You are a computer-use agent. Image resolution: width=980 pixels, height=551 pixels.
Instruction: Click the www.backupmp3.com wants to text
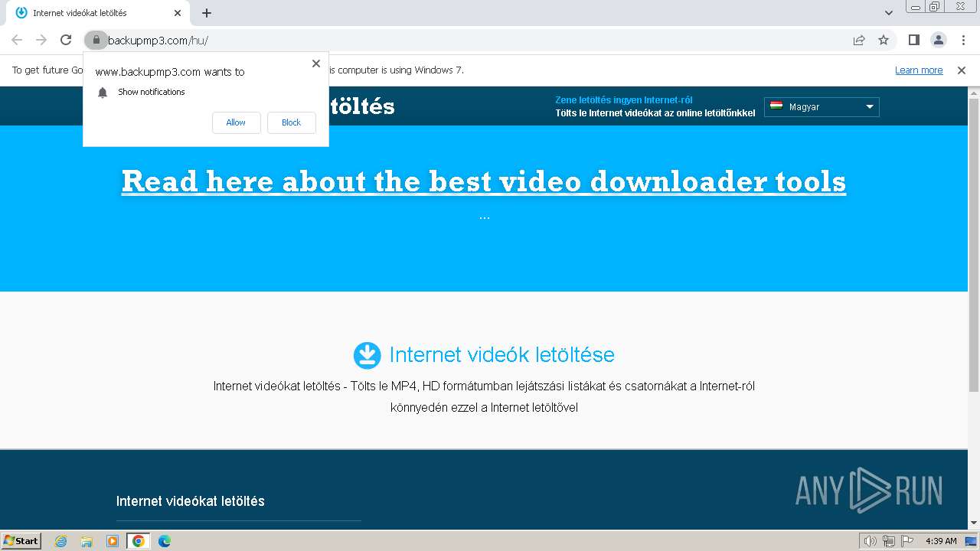click(170, 72)
